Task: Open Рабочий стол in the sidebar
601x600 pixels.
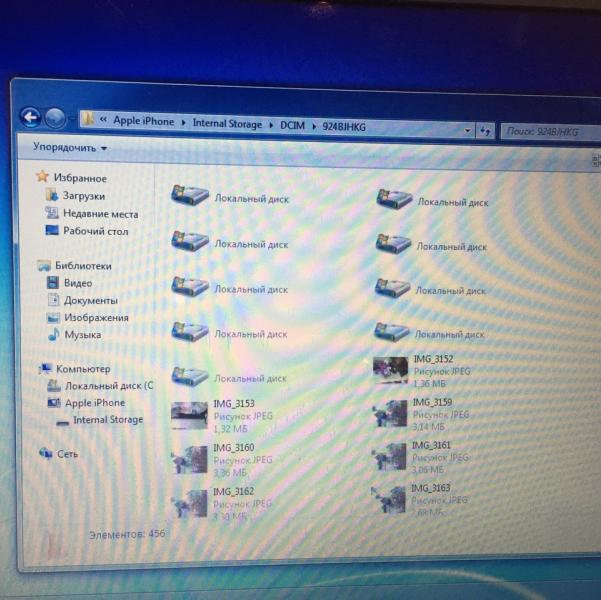Action: (x=95, y=231)
